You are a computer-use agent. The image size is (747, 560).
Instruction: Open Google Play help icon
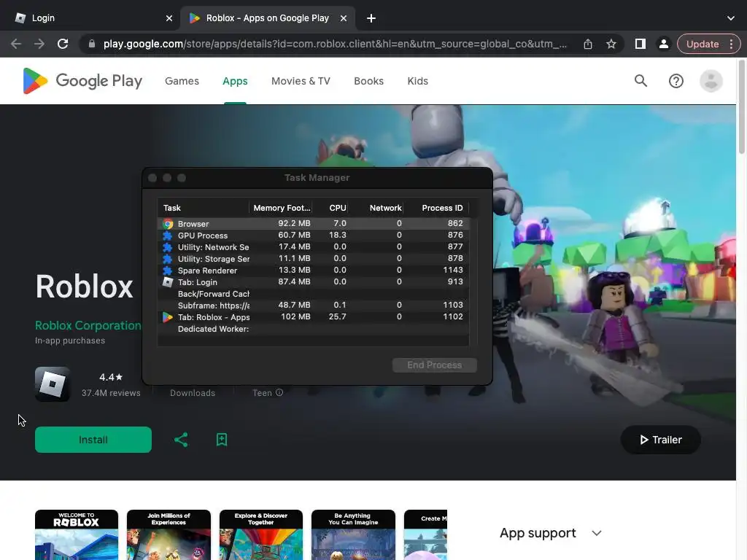coord(676,81)
